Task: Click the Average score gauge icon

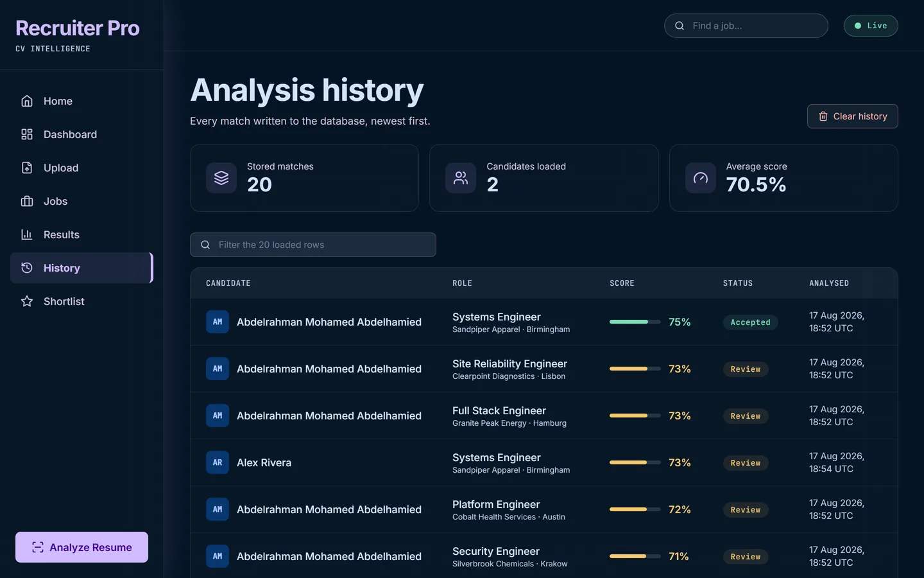Action: [701, 178]
